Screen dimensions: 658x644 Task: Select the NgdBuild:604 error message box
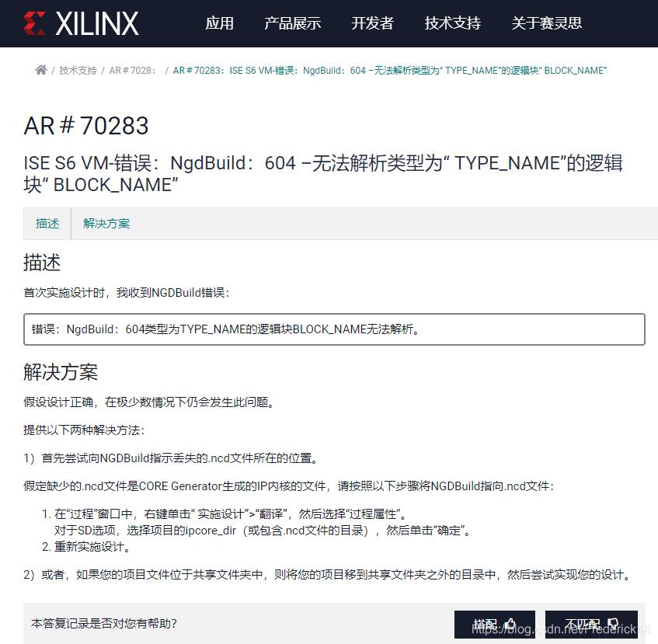point(334,329)
